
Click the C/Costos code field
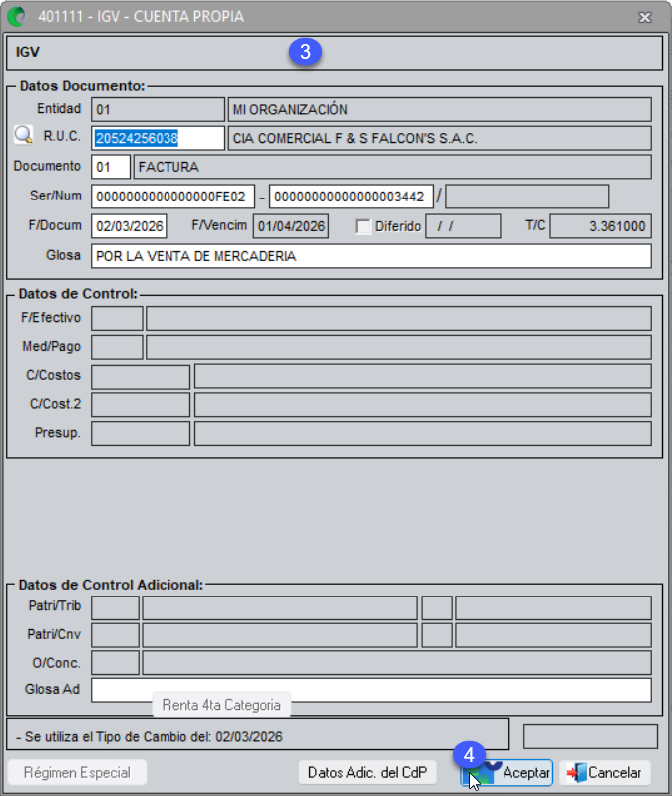pos(141,377)
